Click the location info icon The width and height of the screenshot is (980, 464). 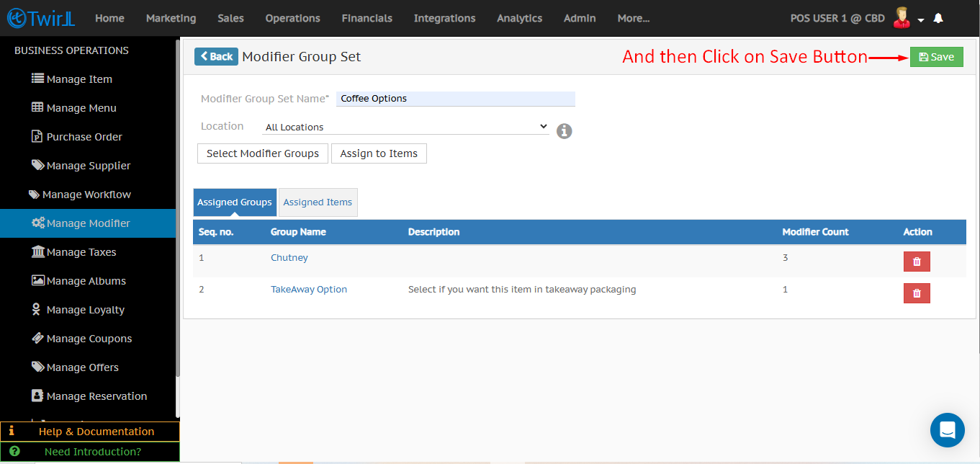tap(565, 131)
